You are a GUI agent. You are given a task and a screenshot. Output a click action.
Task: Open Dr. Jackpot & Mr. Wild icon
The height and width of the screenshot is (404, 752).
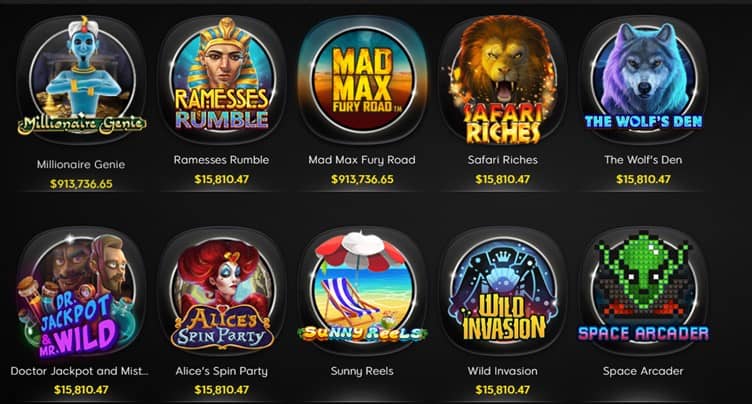click(80, 293)
